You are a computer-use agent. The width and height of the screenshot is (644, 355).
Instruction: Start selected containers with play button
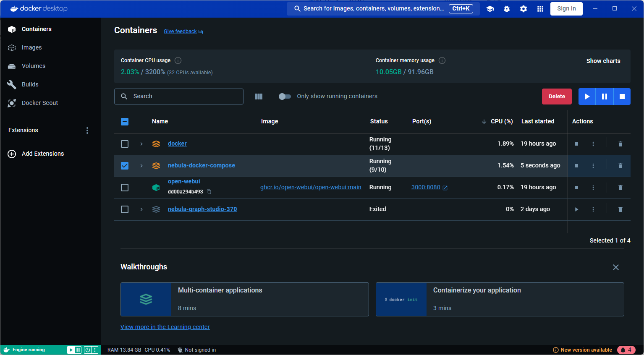coord(587,97)
